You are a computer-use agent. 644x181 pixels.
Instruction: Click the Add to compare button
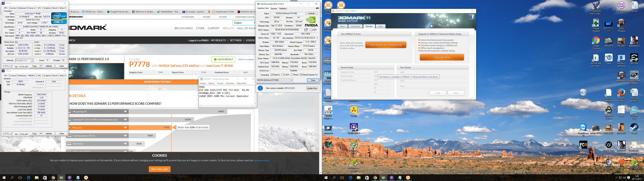click(246, 59)
